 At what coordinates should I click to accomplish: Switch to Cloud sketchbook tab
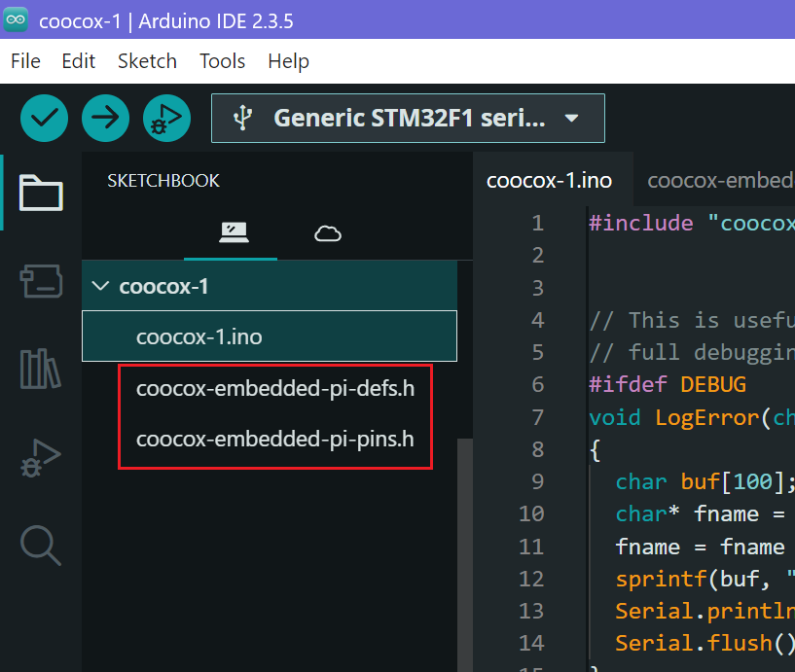click(328, 233)
